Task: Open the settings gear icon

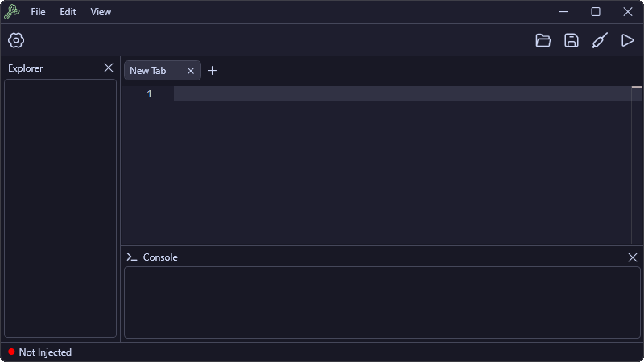Action: (x=16, y=40)
